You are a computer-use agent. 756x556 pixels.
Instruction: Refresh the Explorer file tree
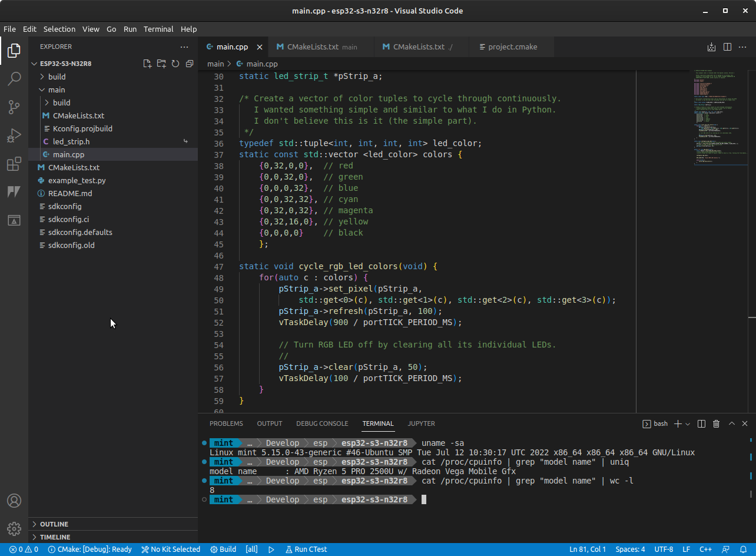(175, 64)
